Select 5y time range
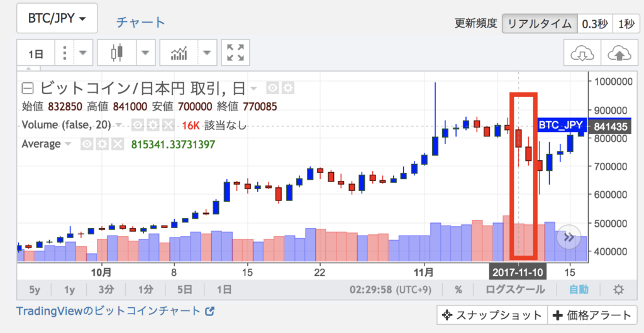 (35, 290)
